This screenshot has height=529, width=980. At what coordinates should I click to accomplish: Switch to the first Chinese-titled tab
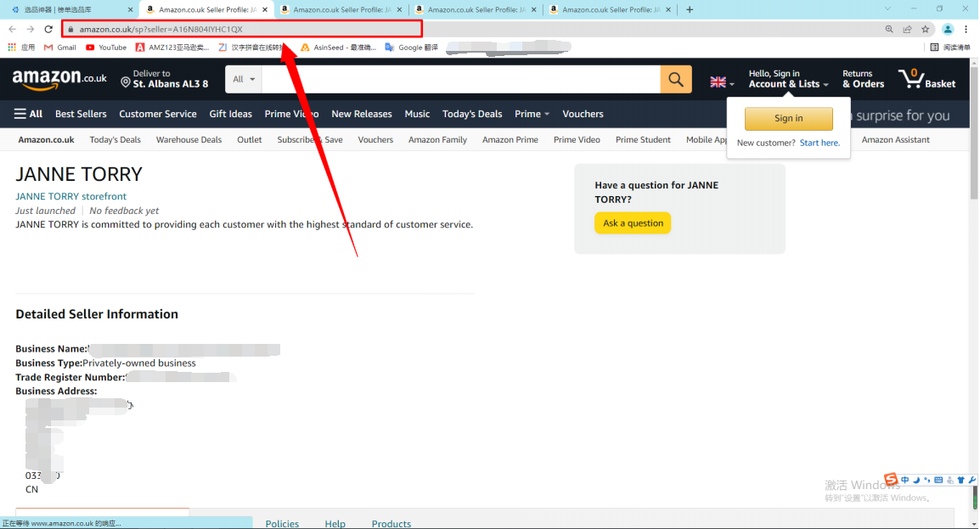click(72, 9)
